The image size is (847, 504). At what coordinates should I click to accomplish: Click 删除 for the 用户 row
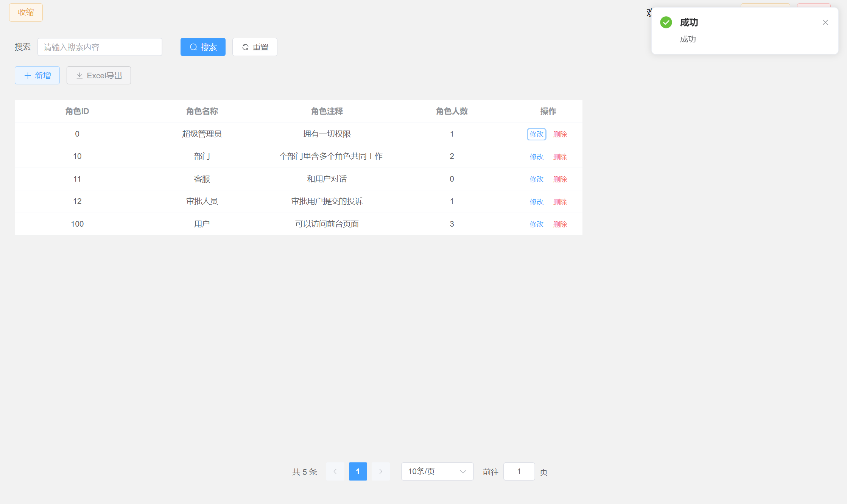[x=560, y=224]
